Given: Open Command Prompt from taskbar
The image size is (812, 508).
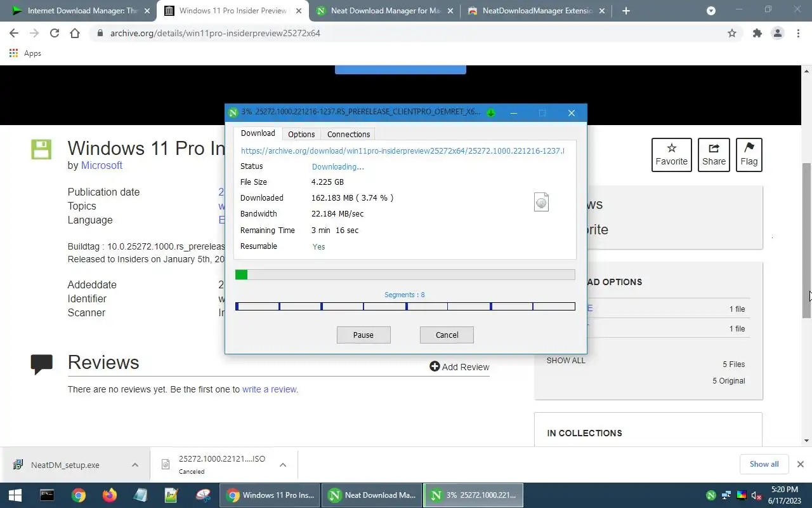Looking at the screenshot, I should point(47,495).
